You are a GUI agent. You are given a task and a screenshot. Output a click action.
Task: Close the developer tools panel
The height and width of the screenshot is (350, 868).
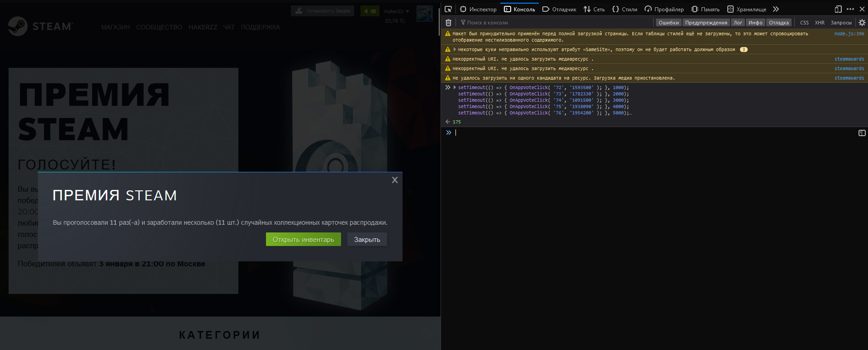click(x=862, y=9)
